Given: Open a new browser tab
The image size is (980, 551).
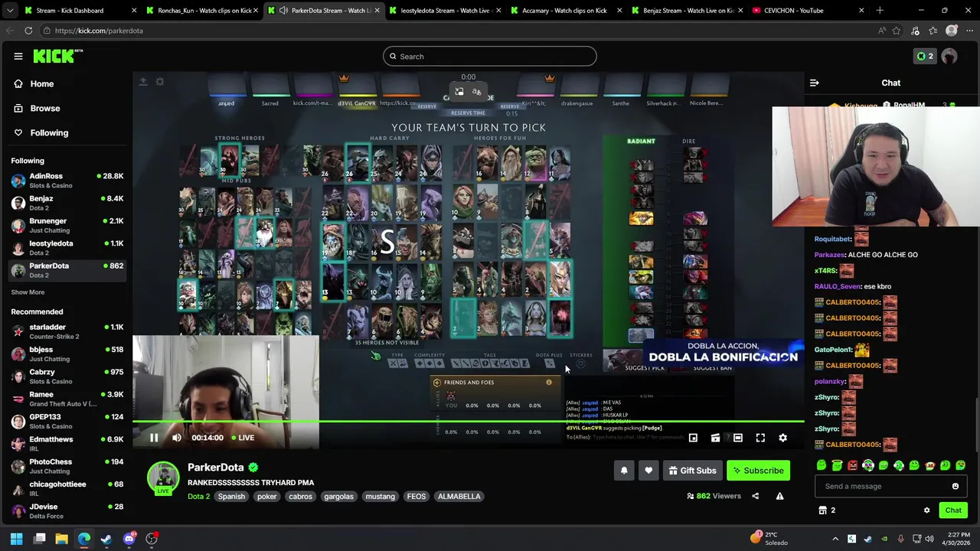Looking at the screenshot, I should pyautogui.click(x=880, y=11).
